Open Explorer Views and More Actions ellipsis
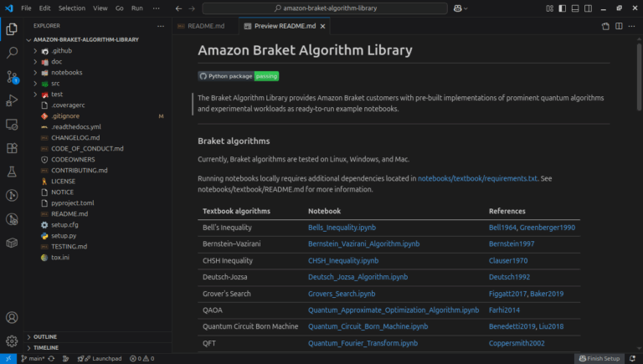The image size is (643, 364). pyautogui.click(x=161, y=26)
